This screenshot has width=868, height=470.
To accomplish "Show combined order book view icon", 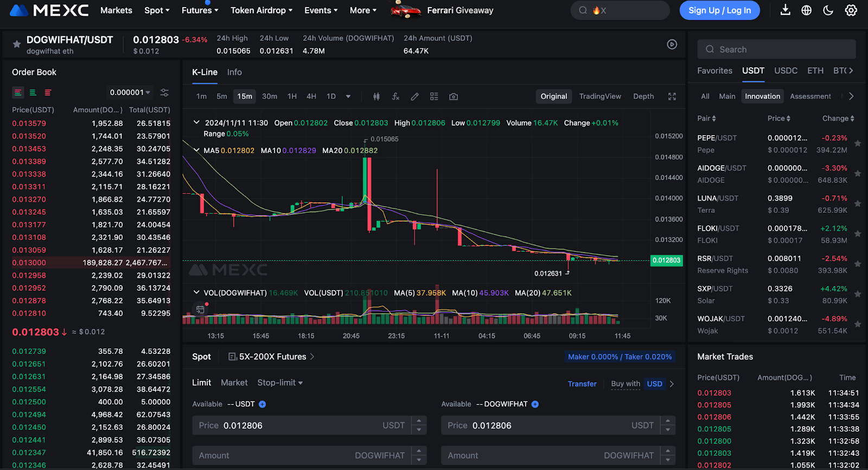I will (x=18, y=93).
